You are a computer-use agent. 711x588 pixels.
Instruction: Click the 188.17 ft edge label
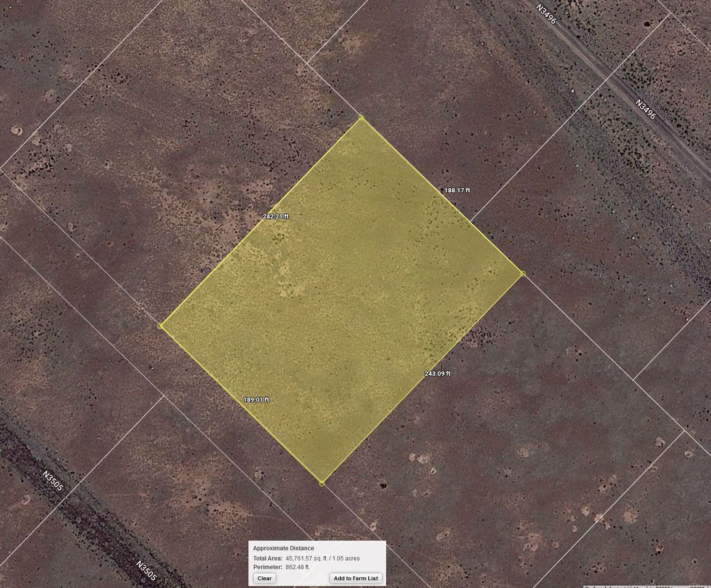click(x=457, y=191)
